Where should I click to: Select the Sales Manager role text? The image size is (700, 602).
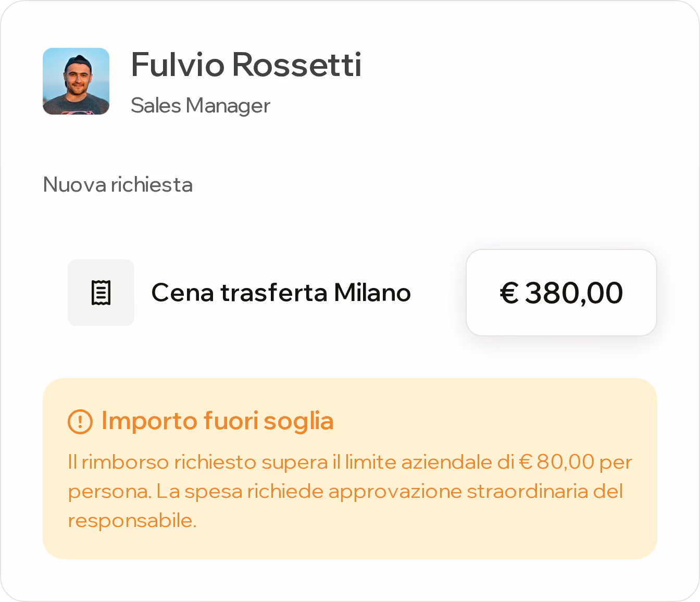201,106
